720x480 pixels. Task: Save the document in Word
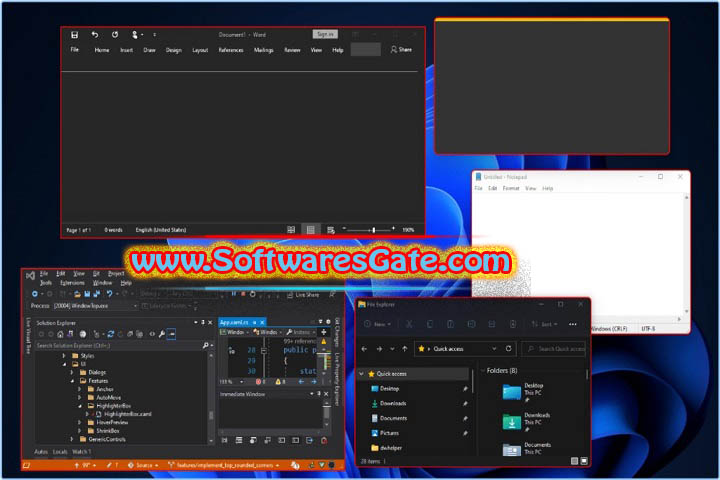(x=74, y=34)
